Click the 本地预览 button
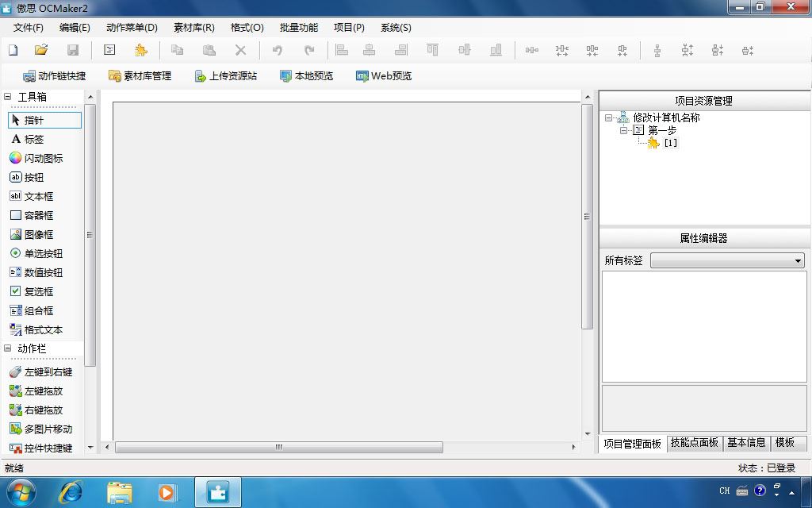This screenshot has width=812, height=508. click(x=307, y=75)
